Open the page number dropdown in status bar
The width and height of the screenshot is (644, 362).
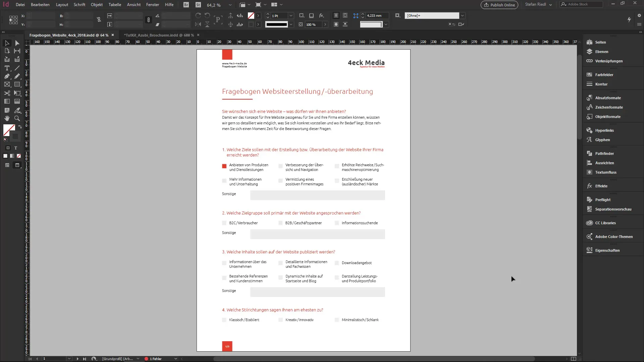69,359
